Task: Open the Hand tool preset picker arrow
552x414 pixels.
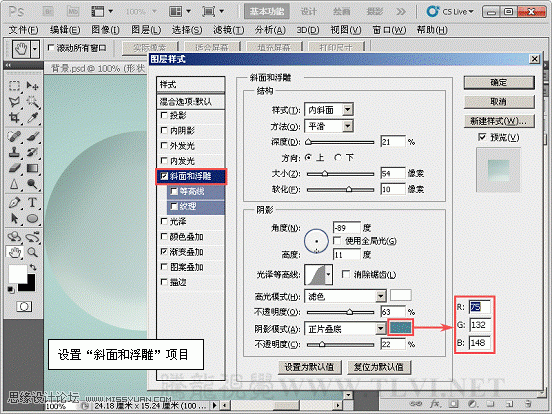Action: (34, 49)
